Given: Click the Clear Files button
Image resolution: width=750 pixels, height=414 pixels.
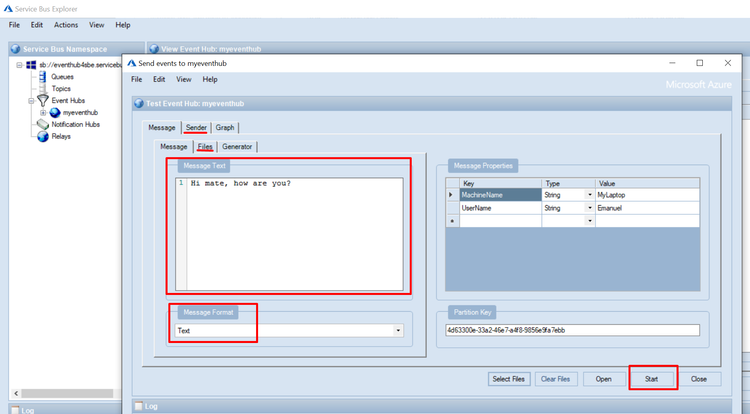Looking at the screenshot, I should click(x=555, y=379).
